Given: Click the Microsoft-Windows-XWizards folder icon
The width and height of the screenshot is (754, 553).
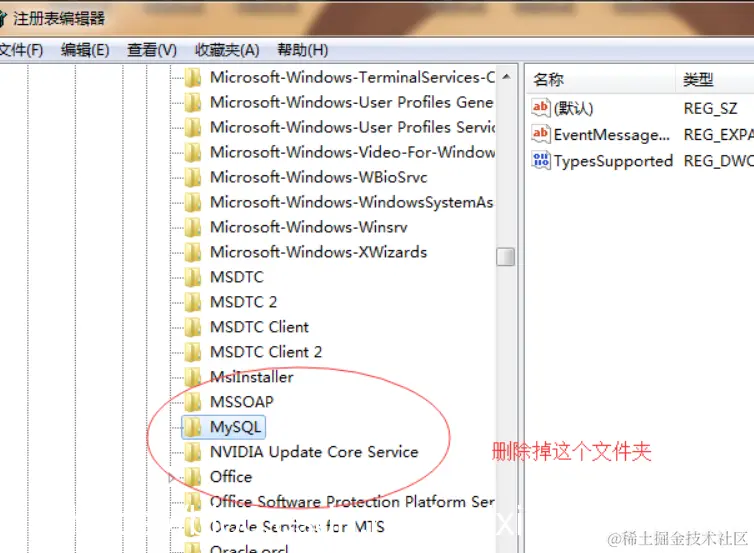Looking at the screenshot, I should tap(193, 252).
